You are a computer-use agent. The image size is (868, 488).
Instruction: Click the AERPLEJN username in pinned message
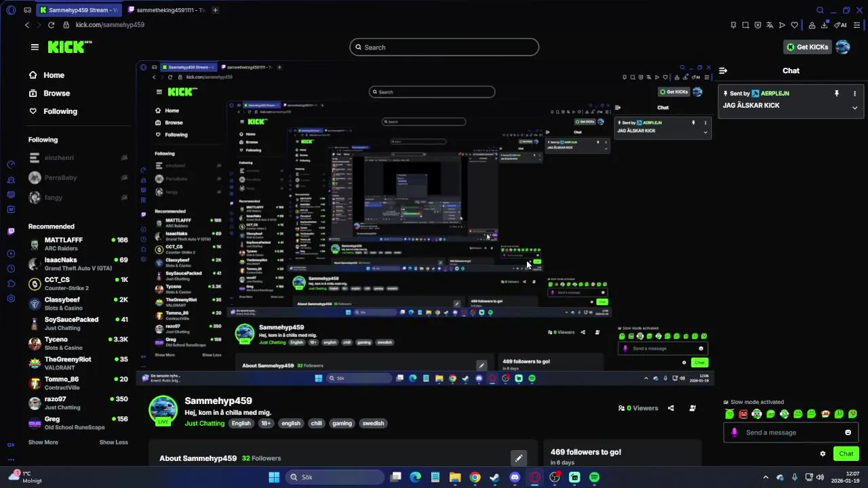774,94
